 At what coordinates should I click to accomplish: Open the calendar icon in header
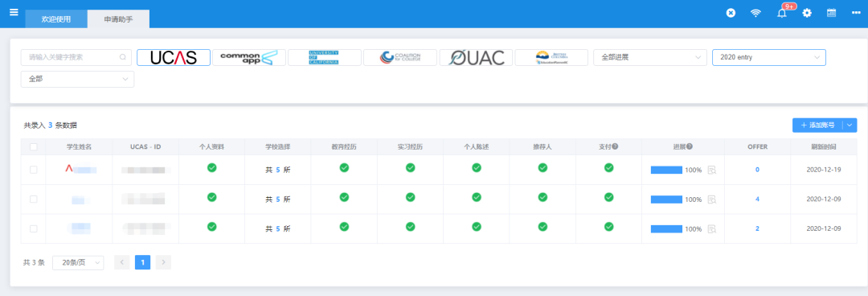pyautogui.click(x=832, y=13)
